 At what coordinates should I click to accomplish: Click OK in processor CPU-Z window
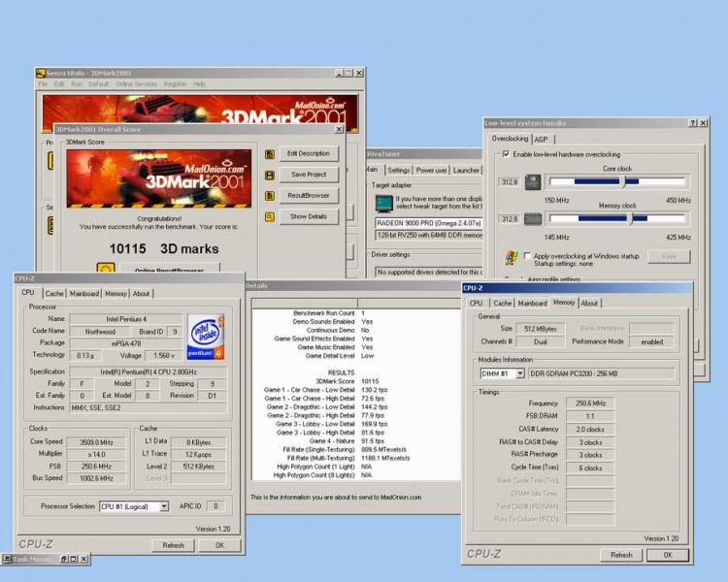pos(219,545)
